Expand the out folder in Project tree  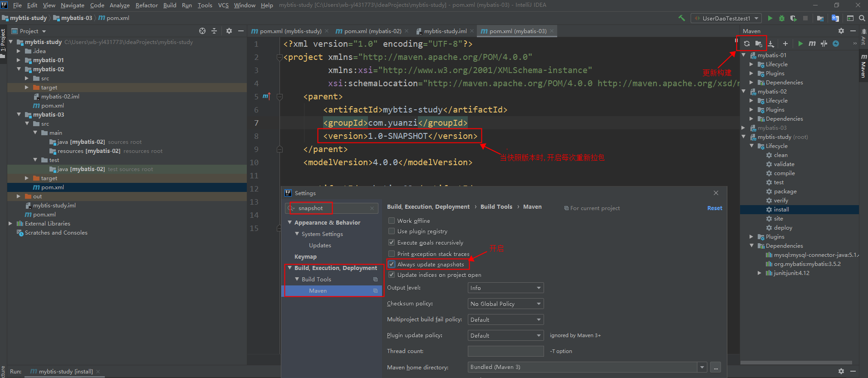click(x=19, y=196)
